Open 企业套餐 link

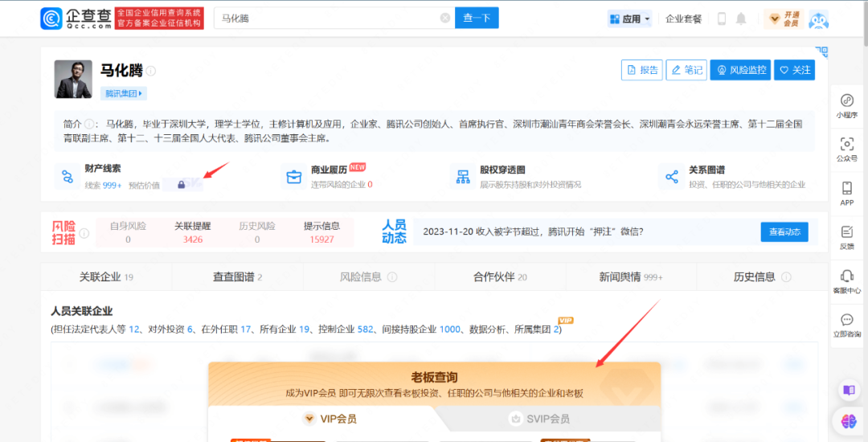click(x=683, y=18)
